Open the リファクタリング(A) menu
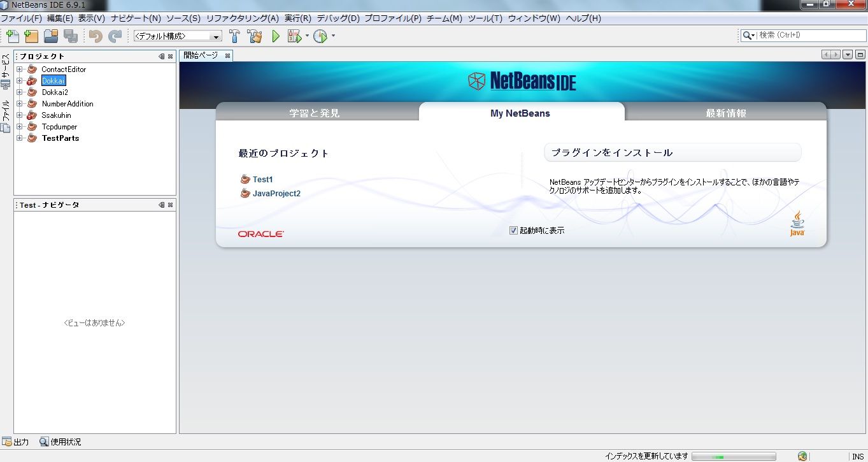Screen dimensions: 868x462 (243, 18)
